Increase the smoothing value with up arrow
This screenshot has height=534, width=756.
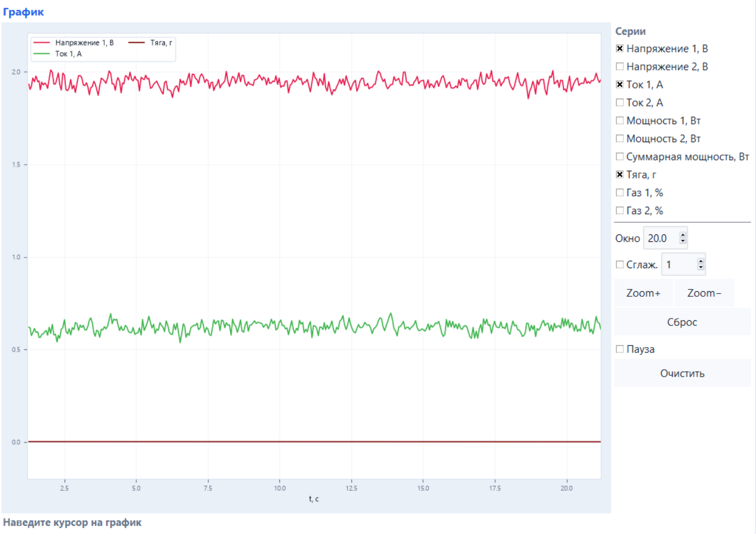pos(701,262)
